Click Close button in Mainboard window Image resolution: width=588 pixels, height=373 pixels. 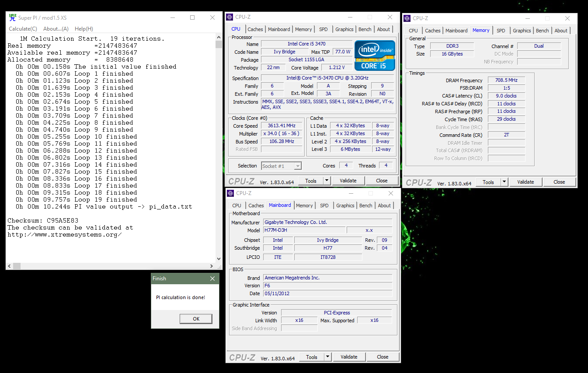383,357
